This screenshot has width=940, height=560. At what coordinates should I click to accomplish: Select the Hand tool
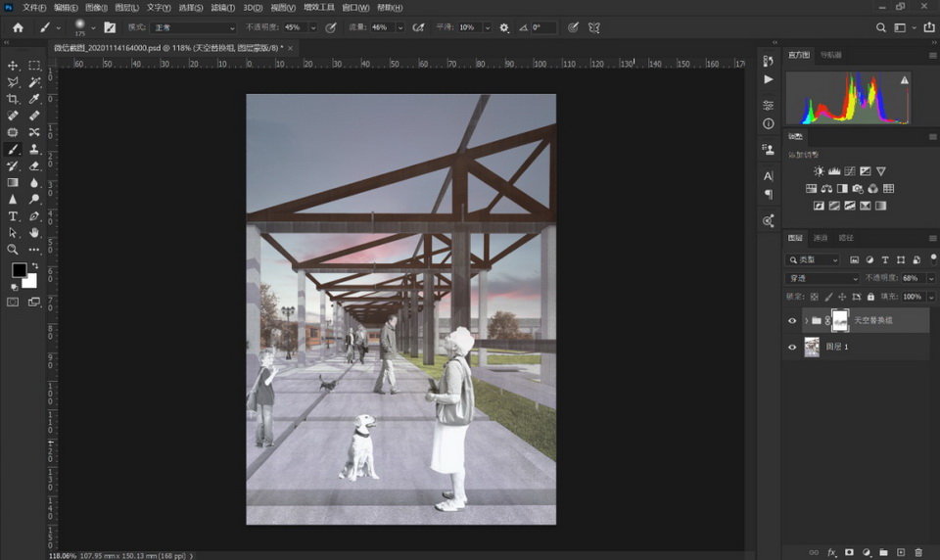[34, 232]
